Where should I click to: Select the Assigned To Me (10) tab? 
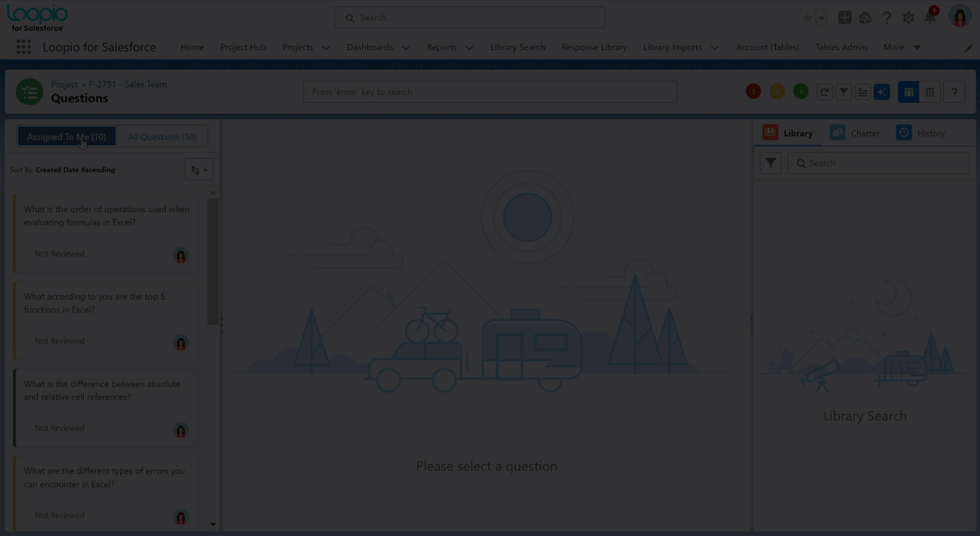pos(66,137)
